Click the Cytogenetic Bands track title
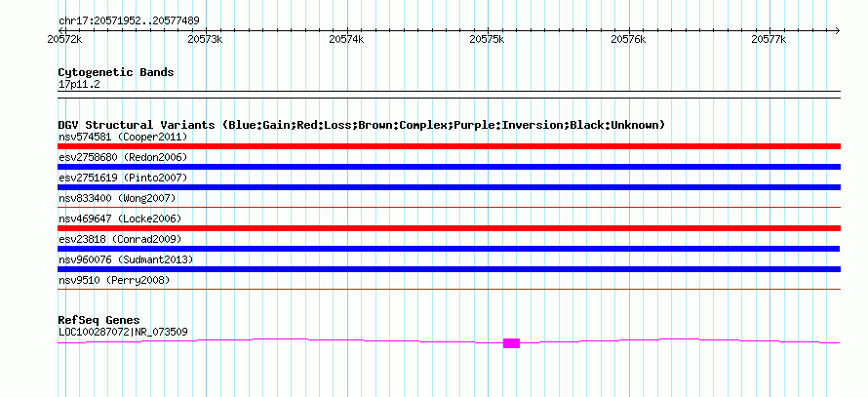Screen dimensions: 868x397 tap(116, 72)
